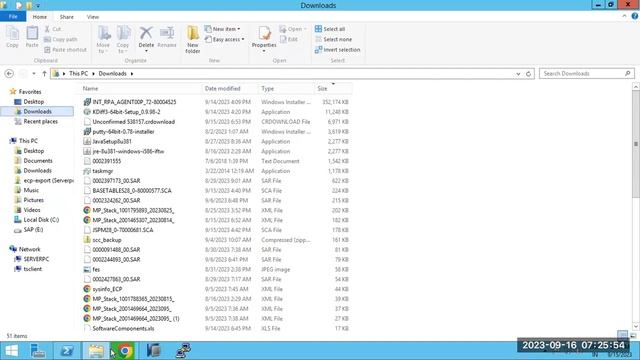
Task: Open the Windows Start button
Action: [x=11, y=351]
